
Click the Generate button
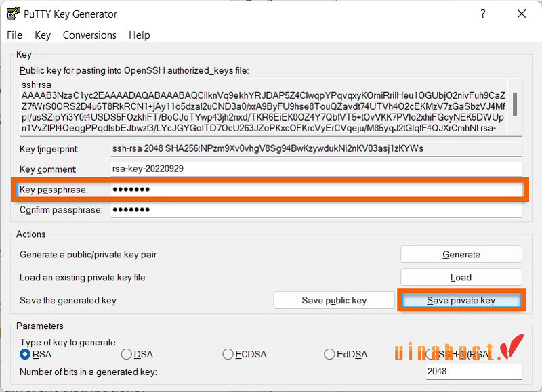point(461,254)
